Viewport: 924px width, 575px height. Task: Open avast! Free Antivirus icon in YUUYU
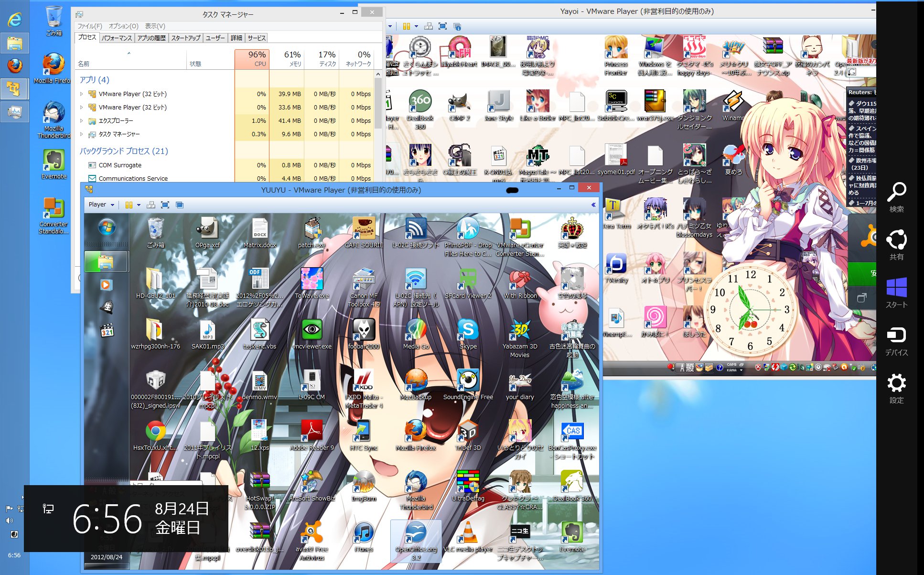coord(312,541)
